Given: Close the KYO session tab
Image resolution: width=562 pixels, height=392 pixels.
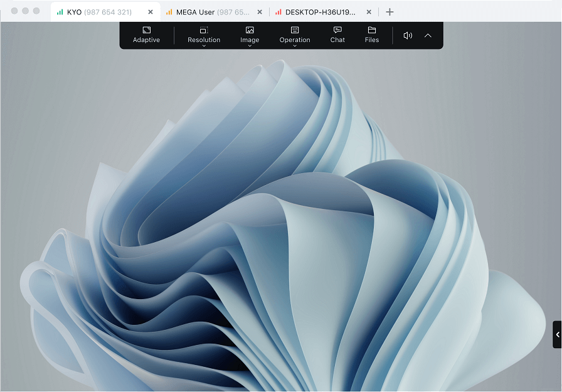Looking at the screenshot, I should click(151, 12).
